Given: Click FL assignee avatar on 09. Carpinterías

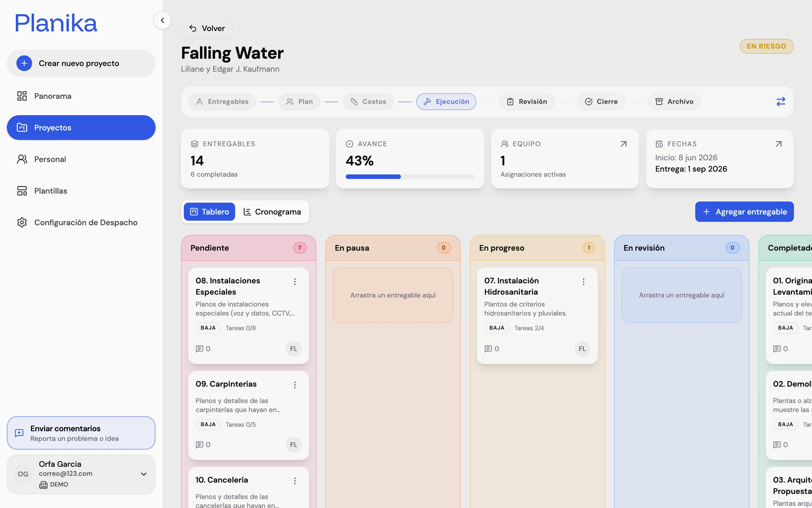Looking at the screenshot, I should coord(294,445).
